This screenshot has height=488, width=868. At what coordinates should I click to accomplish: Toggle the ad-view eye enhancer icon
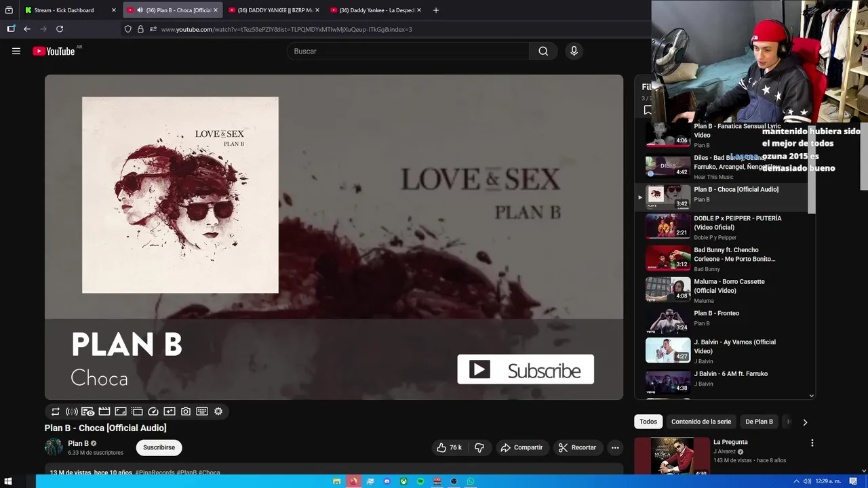click(x=88, y=411)
